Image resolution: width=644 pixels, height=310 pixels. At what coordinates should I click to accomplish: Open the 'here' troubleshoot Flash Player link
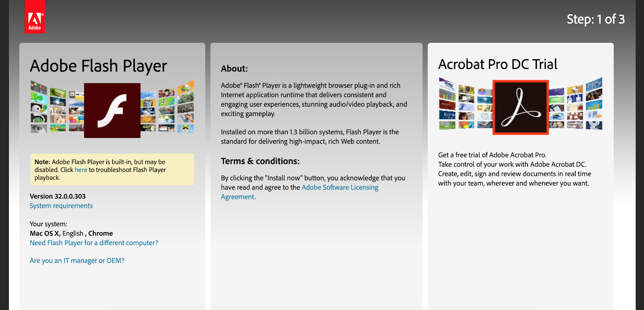pyautogui.click(x=81, y=170)
